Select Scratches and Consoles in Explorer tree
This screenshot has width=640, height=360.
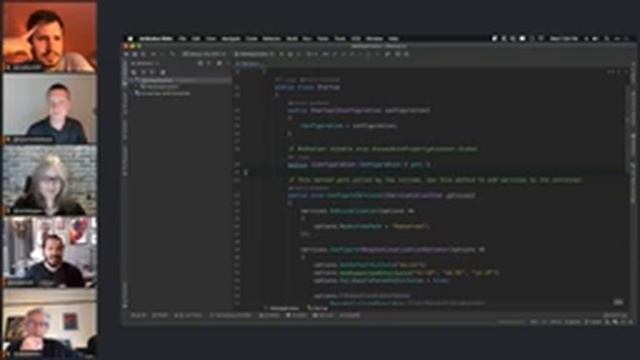(x=163, y=93)
